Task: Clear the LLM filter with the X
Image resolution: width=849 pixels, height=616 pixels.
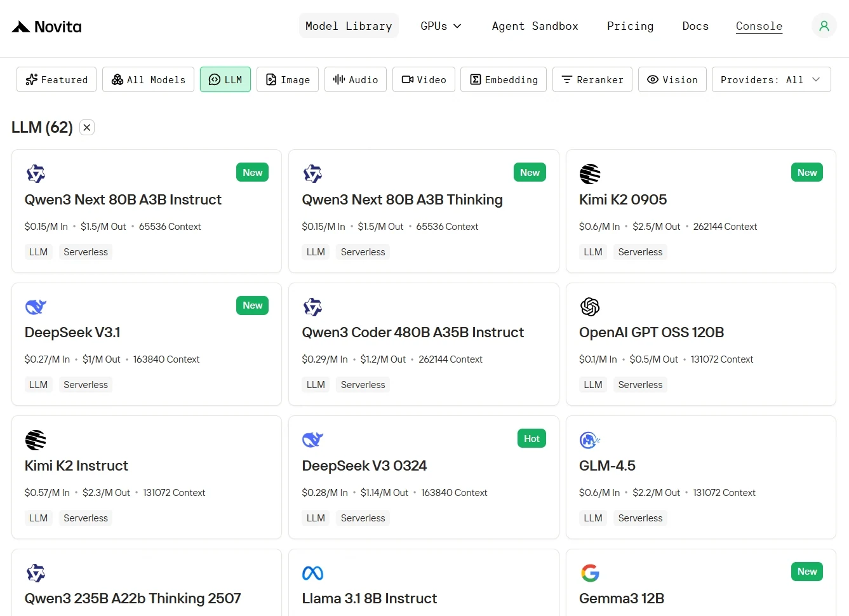Action: pyautogui.click(x=87, y=128)
